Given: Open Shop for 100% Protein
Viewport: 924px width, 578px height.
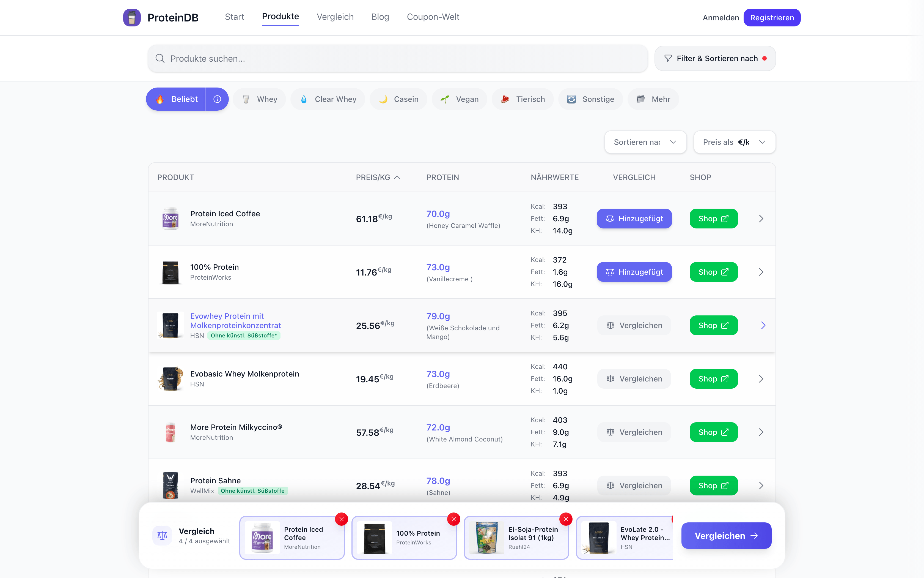Looking at the screenshot, I should click(714, 272).
